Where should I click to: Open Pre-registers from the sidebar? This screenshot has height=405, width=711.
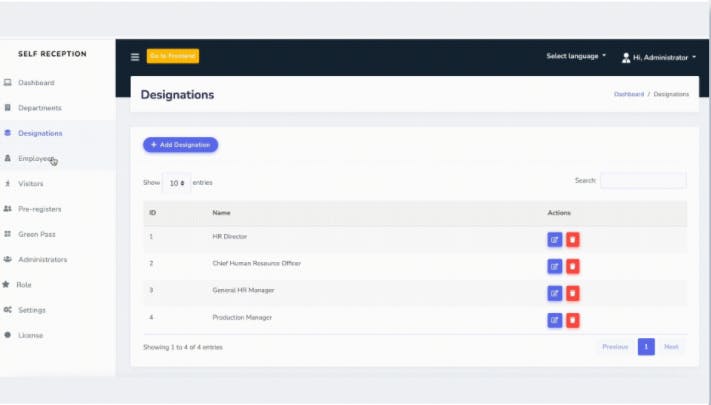[x=39, y=209]
